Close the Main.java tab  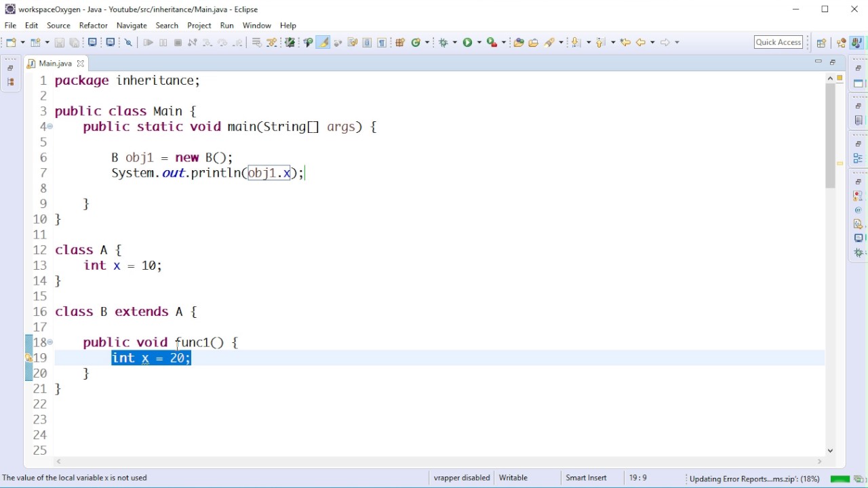click(x=81, y=64)
